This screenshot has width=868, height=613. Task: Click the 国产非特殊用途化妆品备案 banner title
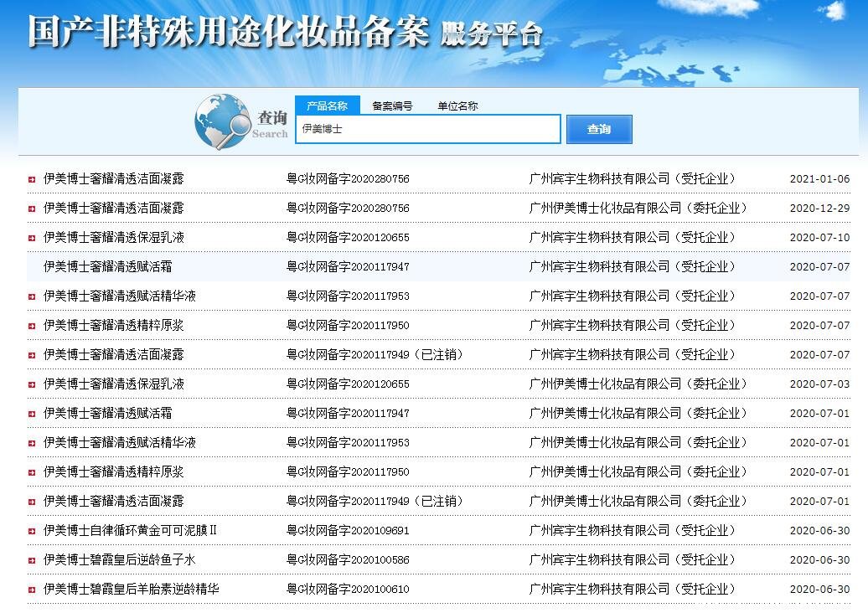point(229,32)
